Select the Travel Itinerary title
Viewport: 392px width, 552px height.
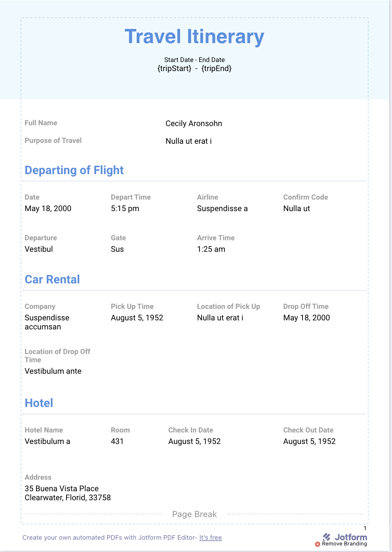coord(195,37)
